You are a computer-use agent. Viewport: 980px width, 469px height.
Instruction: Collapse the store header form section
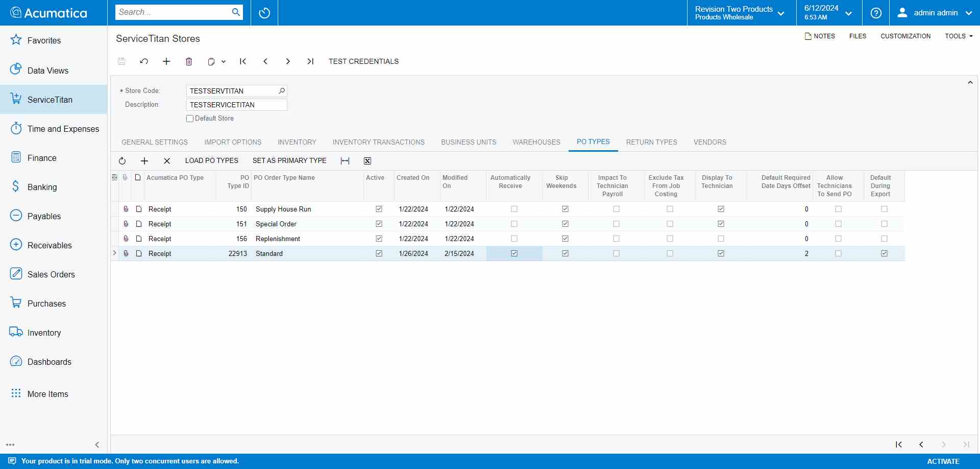[x=970, y=82]
